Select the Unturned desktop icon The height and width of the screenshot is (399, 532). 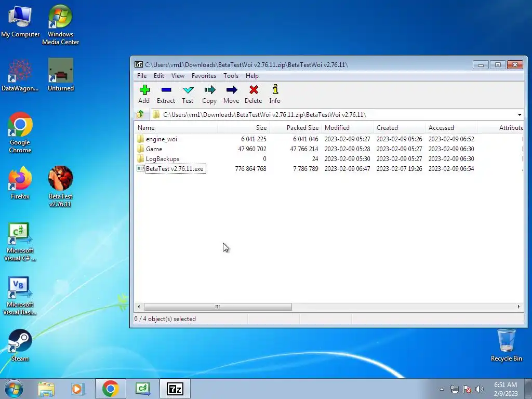[x=61, y=75]
